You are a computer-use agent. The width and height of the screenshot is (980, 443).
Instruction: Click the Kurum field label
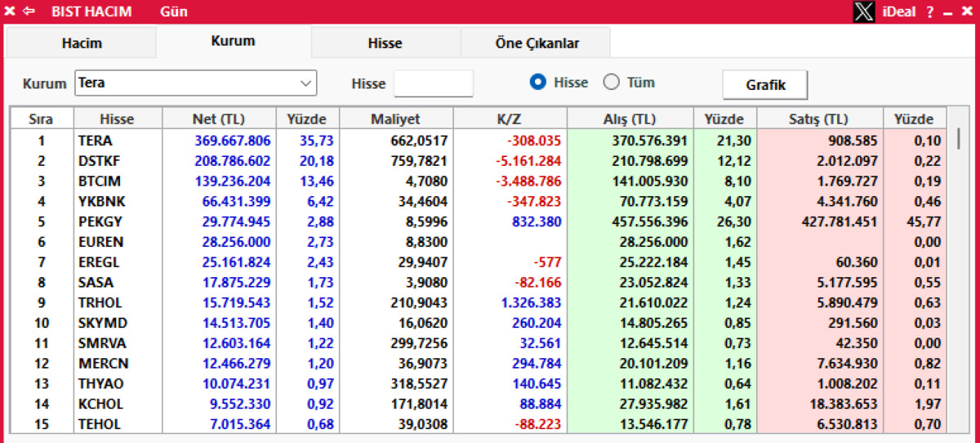coord(44,83)
